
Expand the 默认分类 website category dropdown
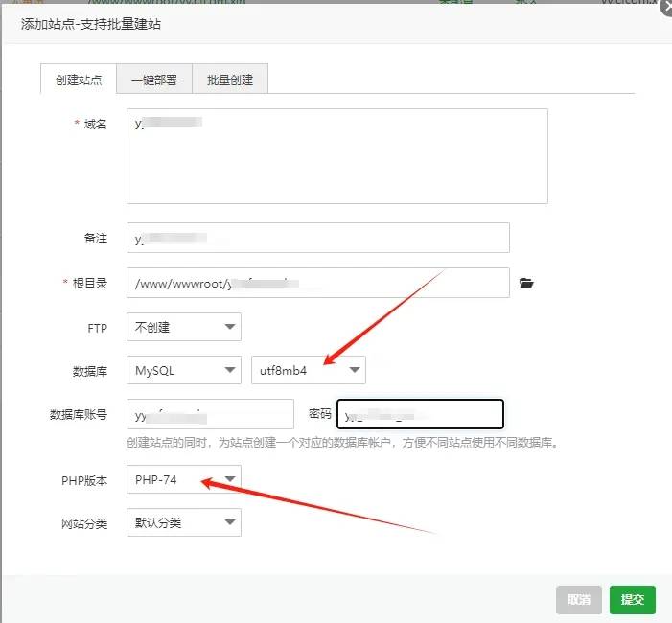[x=184, y=522]
